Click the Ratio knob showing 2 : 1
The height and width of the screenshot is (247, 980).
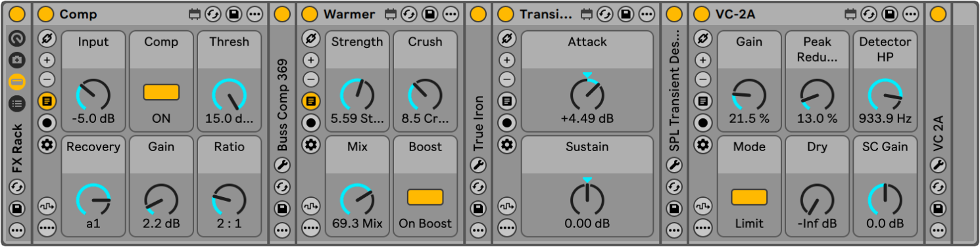pyautogui.click(x=229, y=200)
